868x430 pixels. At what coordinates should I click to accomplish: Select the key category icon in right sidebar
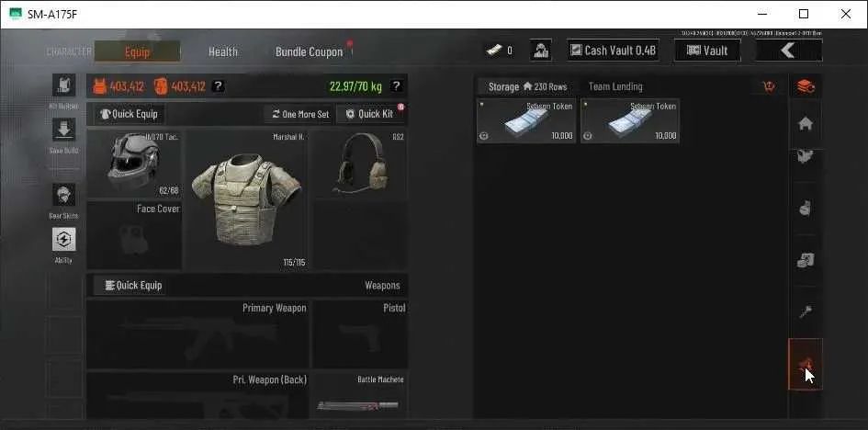coord(806,311)
